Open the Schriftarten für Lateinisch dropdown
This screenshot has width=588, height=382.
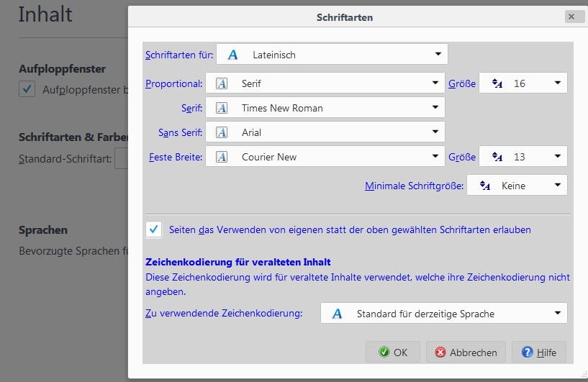point(332,55)
